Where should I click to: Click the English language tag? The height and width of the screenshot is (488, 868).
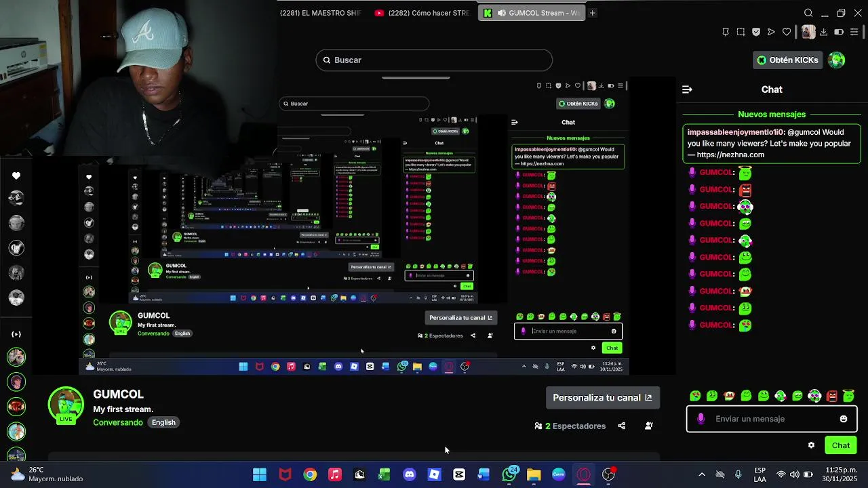[163, 422]
